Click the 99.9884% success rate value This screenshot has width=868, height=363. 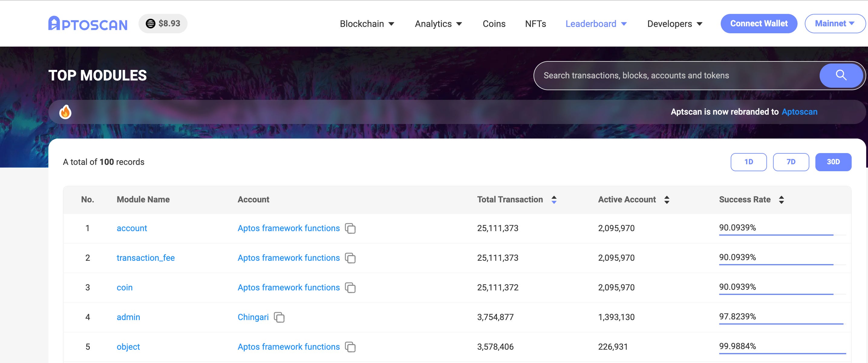coord(738,346)
